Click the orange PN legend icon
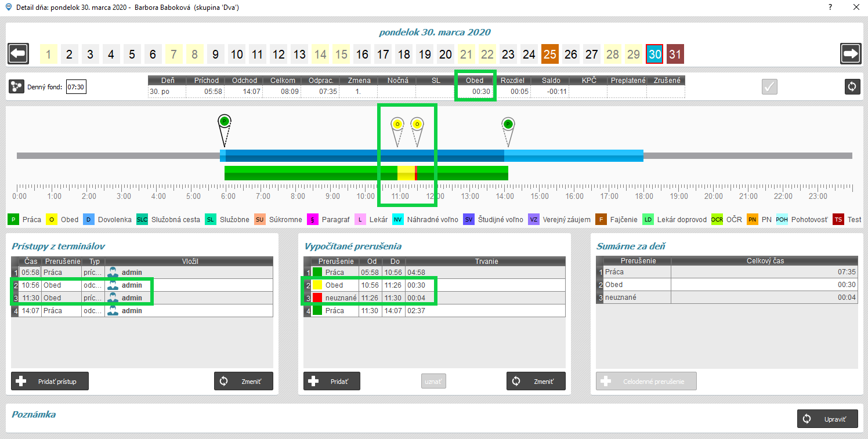The width and height of the screenshot is (868, 439). coord(753,220)
